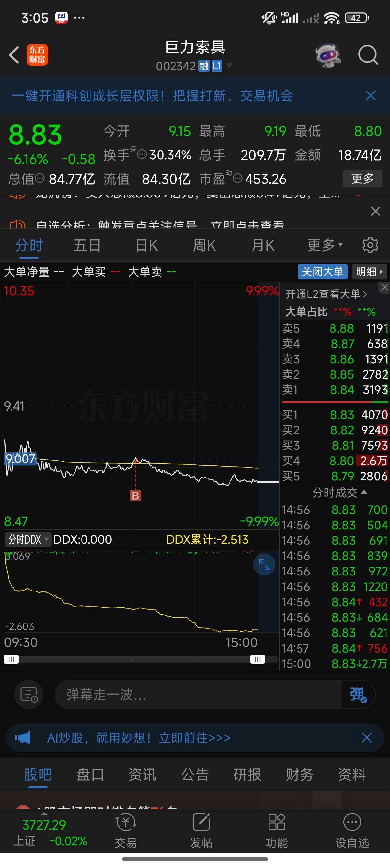
Task: Select the 盘口 tab
Action: (90, 775)
